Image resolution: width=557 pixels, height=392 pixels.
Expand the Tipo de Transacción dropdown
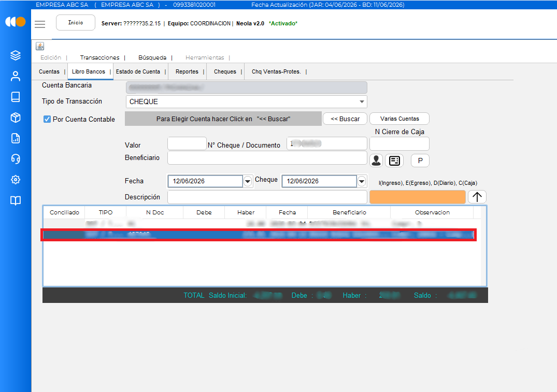(x=362, y=101)
